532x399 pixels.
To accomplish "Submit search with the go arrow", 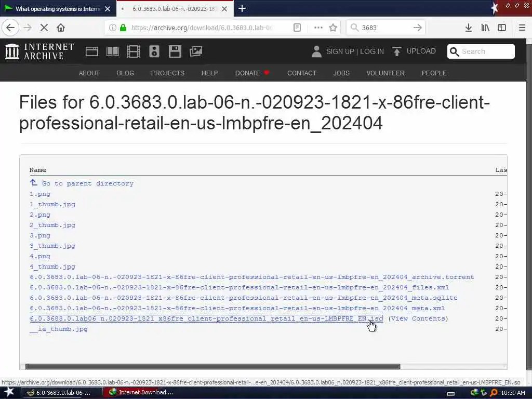I will (417, 28).
